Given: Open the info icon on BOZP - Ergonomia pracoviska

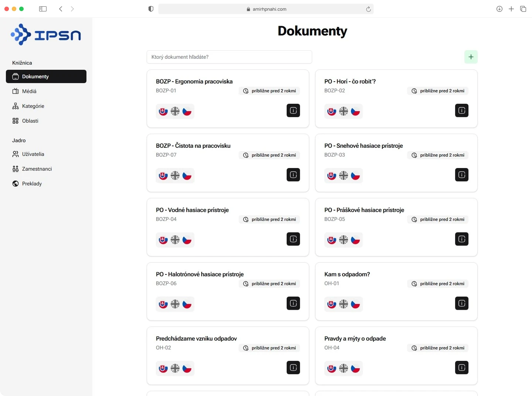Looking at the screenshot, I should (293, 110).
